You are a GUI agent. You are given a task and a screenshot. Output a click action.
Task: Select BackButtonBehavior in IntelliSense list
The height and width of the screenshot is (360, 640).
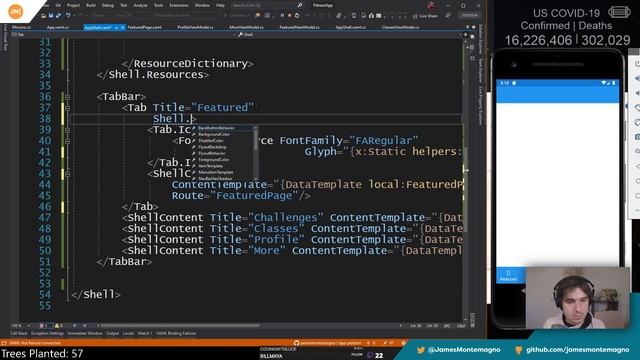point(222,128)
